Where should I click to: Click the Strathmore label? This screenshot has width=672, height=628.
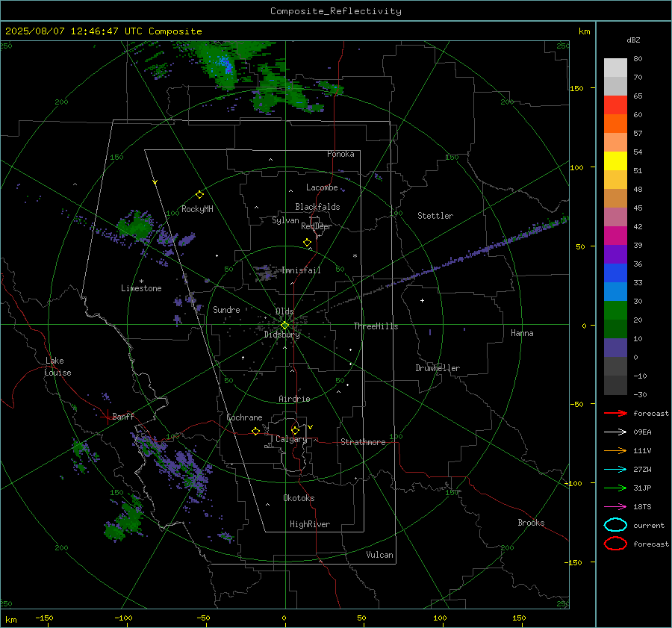click(x=363, y=442)
